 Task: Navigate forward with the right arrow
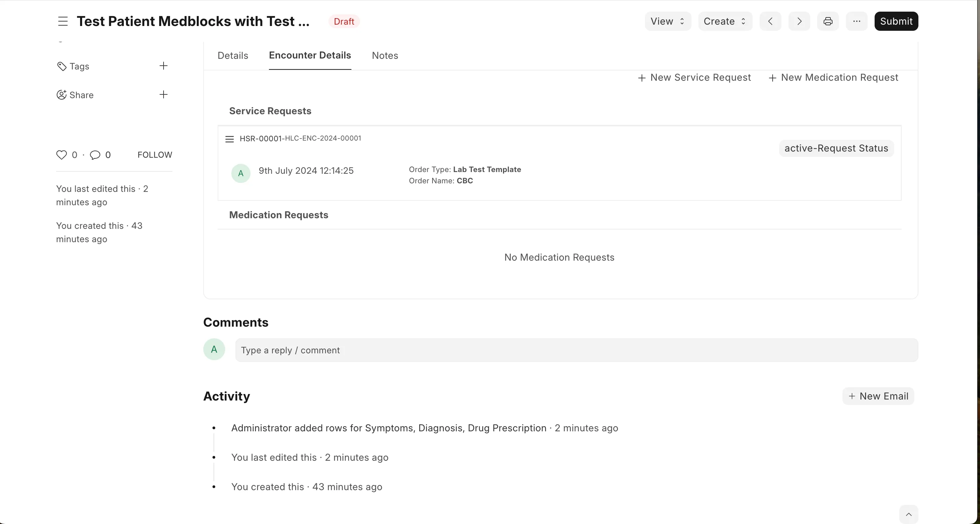tap(799, 21)
